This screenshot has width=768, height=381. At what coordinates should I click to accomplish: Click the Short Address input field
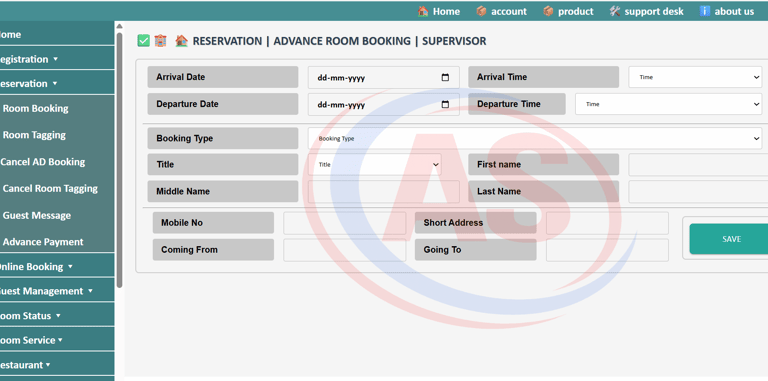607,223
